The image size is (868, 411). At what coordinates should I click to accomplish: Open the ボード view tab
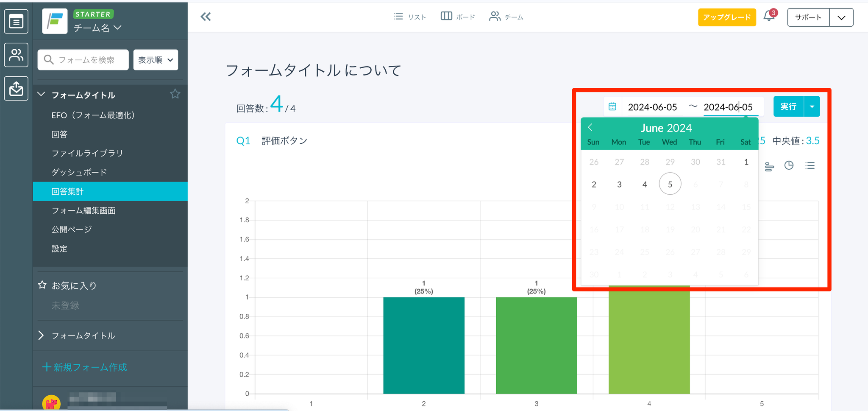tap(458, 17)
